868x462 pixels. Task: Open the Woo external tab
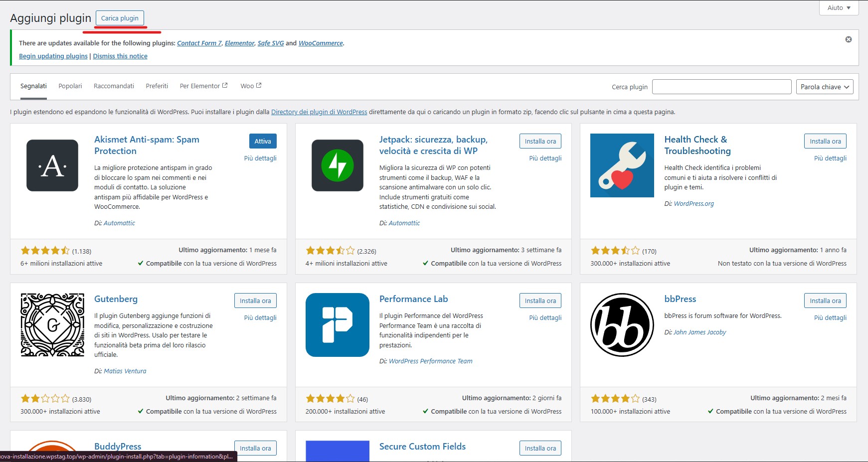tap(251, 86)
